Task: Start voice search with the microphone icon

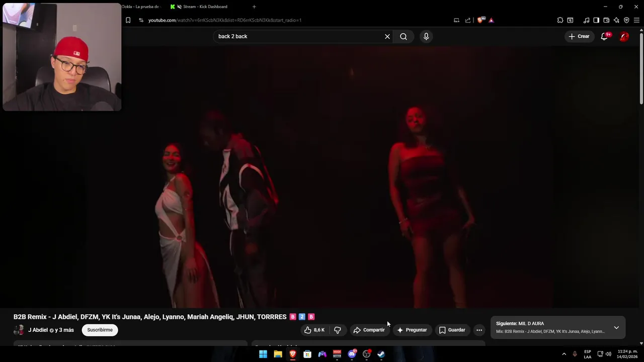Action: (426, 36)
